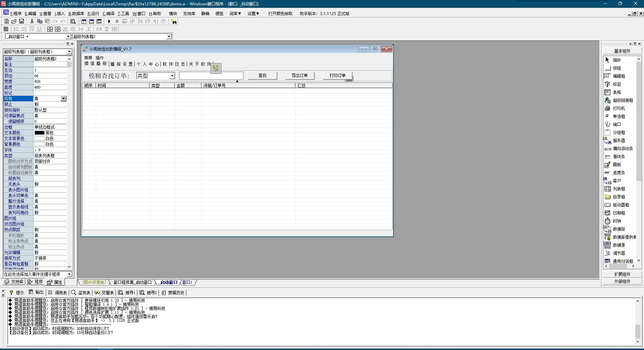Switch to the 支持库 panel tab
This screenshot has width=644, height=350.
pyautogui.click(x=14, y=282)
